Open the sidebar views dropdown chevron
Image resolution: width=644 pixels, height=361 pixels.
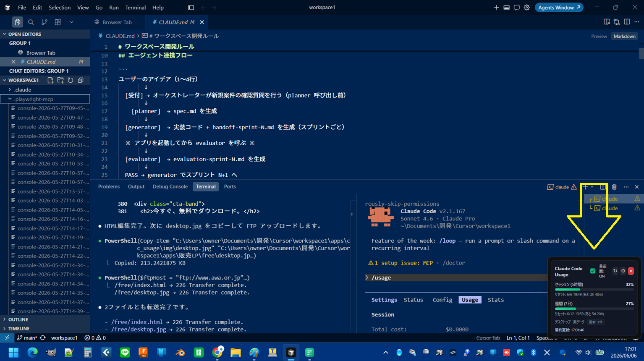coord(71,22)
